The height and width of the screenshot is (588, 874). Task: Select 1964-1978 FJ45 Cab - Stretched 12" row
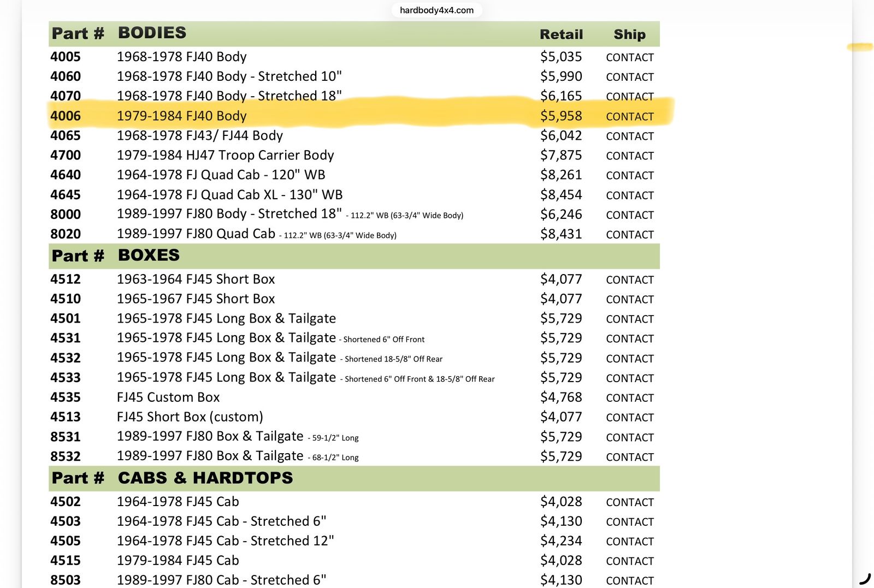click(x=354, y=541)
